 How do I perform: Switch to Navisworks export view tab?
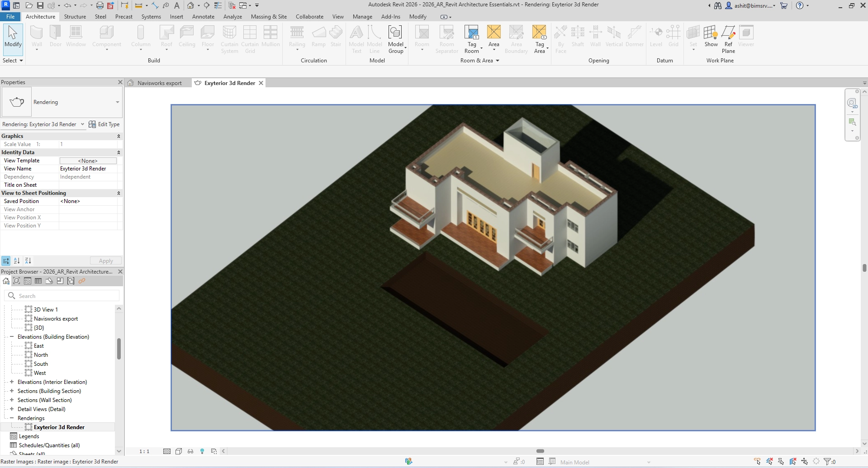[159, 83]
